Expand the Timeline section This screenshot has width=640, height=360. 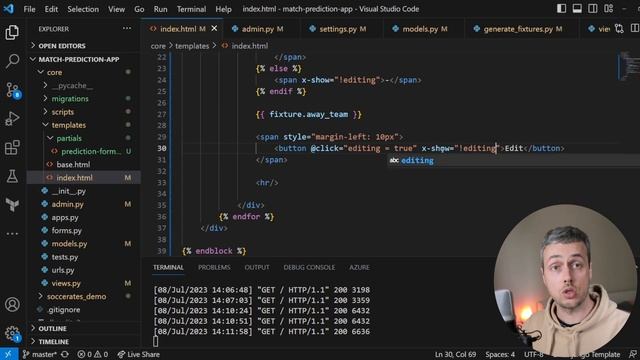click(84, 341)
